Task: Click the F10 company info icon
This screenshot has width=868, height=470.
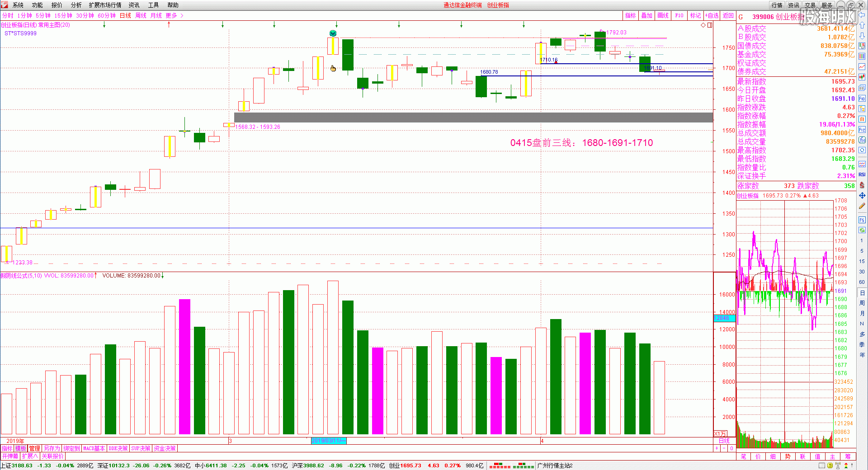Action: point(862,99)
